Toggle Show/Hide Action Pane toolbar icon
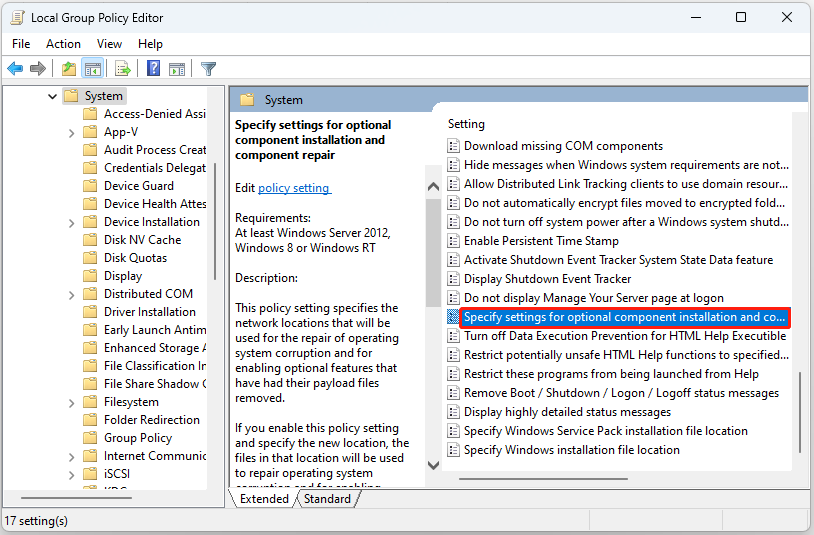The image size is (814, 535). tap(177, 68)
